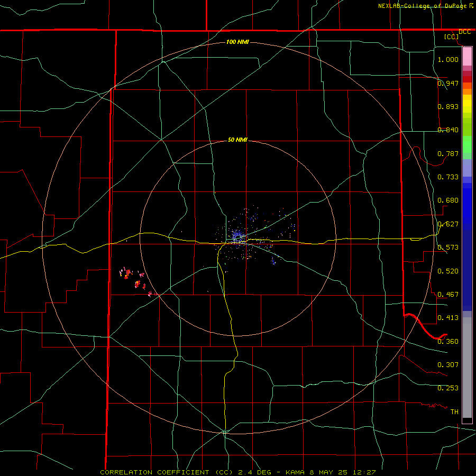This screenshot has width=476, height=476.
Task: Select the 0.413 scale value
Action: [x=448, y=317]
